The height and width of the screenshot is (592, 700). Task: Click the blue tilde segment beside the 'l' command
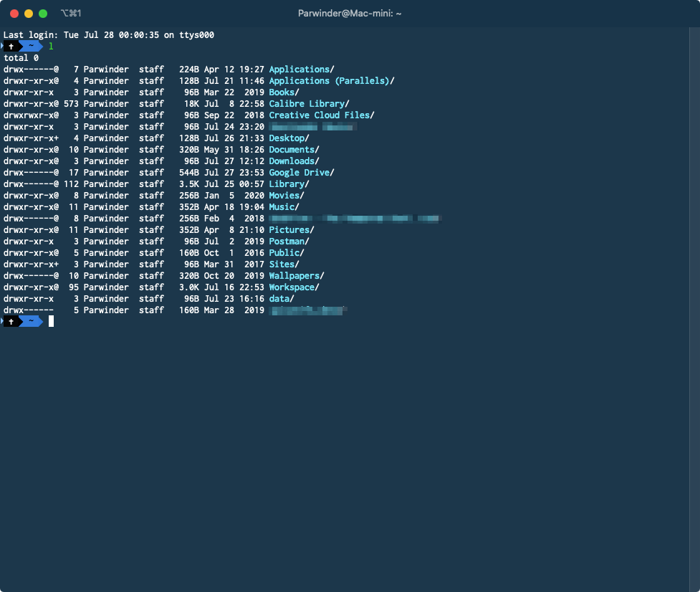(31, 46)
